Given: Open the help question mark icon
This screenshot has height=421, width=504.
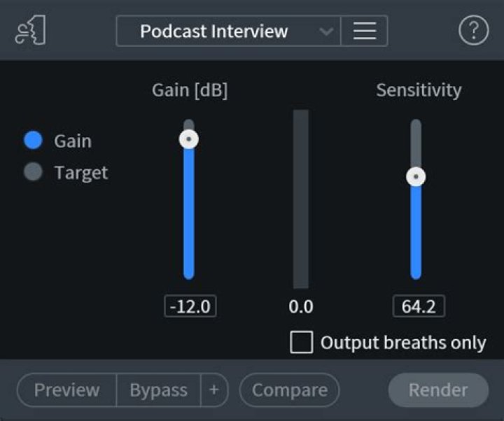Looking at the screenshot, I should click(473, 31).
